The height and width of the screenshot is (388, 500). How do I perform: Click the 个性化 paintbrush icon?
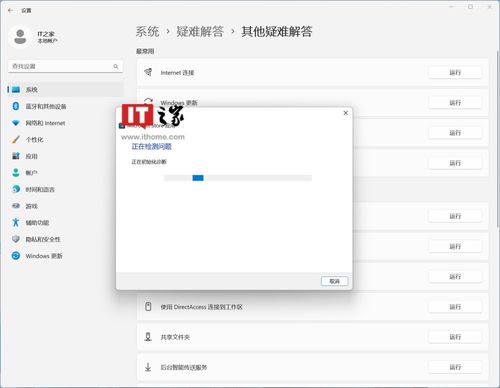[16, 139]
